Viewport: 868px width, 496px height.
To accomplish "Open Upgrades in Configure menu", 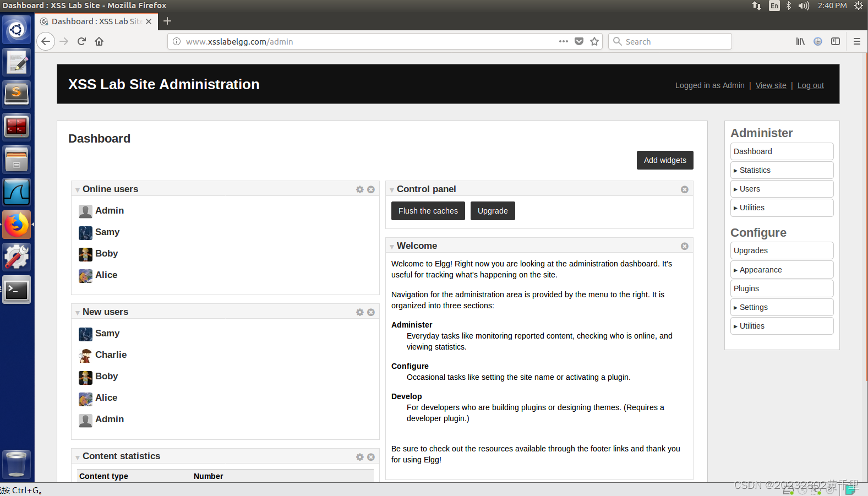I will click(x=782, y=250).
